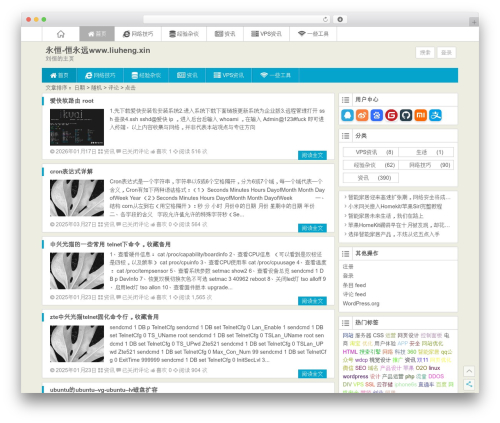Click the scroll-to-top arrow icon
The width and height of the screenshot is (500, 423).
pos(469,371)
